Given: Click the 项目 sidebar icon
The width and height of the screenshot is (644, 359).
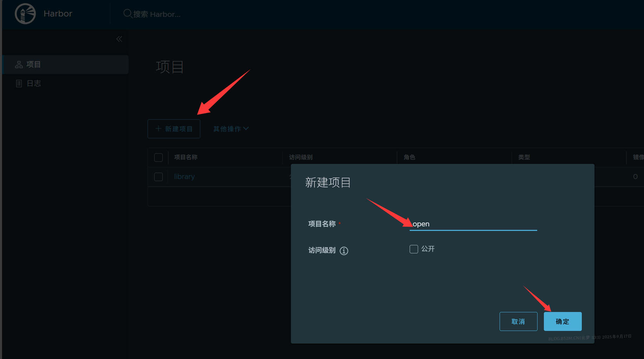Looking at the screenshot, I should pyautogui.click(x=19, y=65).
